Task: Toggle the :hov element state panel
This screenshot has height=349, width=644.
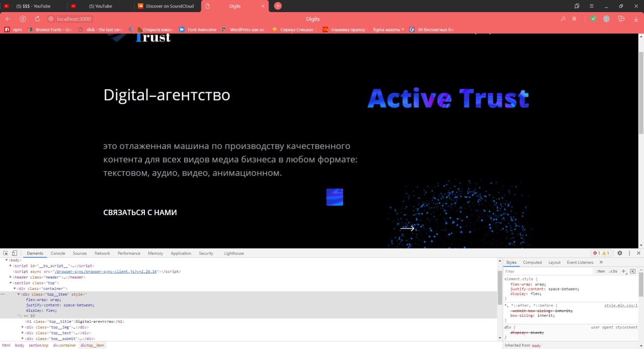Action: click(601, 271)
